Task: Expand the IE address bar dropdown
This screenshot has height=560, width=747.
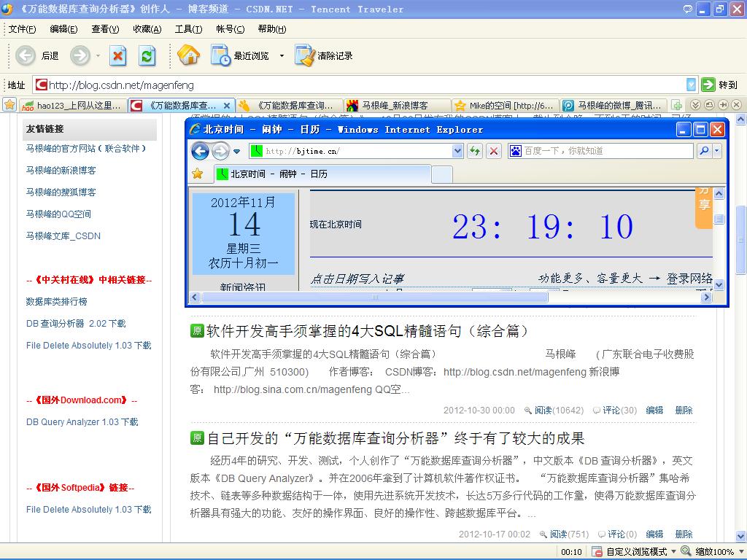Action: click(457, 152)
